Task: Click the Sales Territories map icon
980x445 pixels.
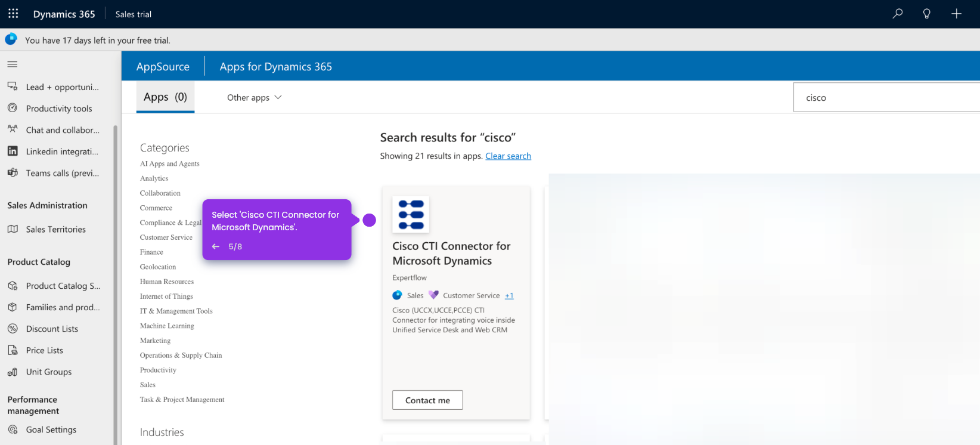Action: pyautogui.click(x=13, y=229)
